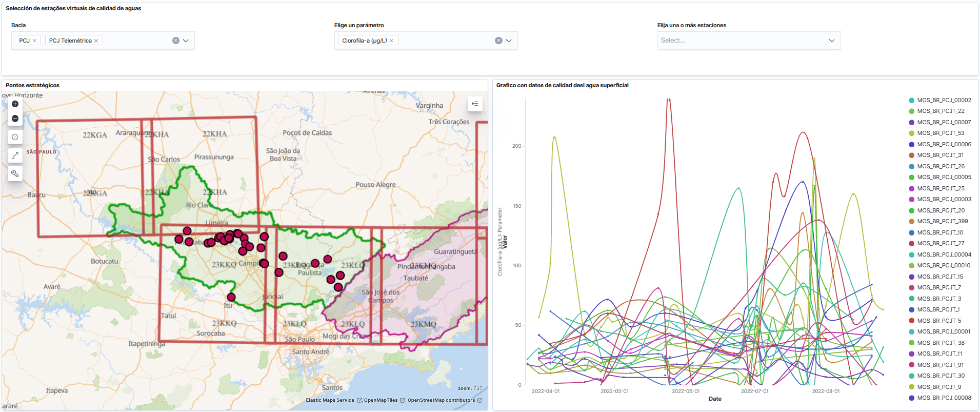Clear all selections in Bacia field
The width and height of the screenshot is (980, 412).
(x=176, y=41)
